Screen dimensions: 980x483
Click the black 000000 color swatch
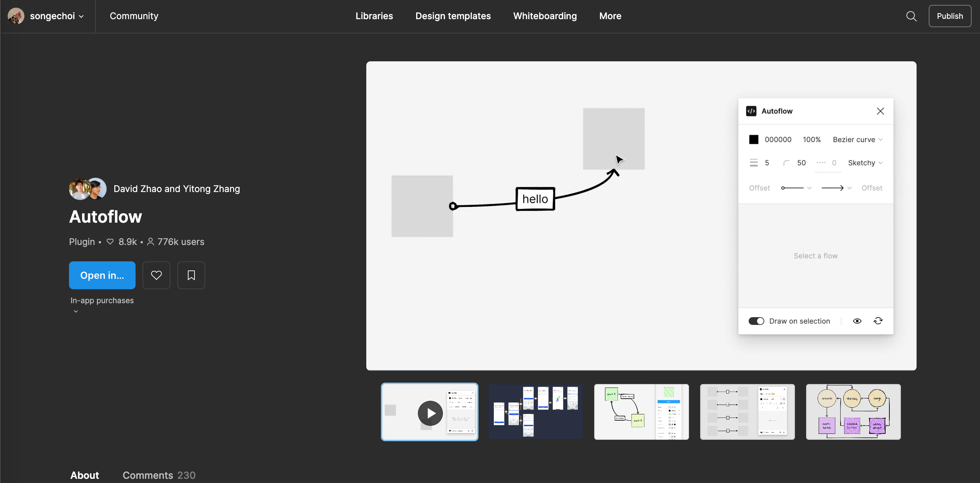coord(753,140)
